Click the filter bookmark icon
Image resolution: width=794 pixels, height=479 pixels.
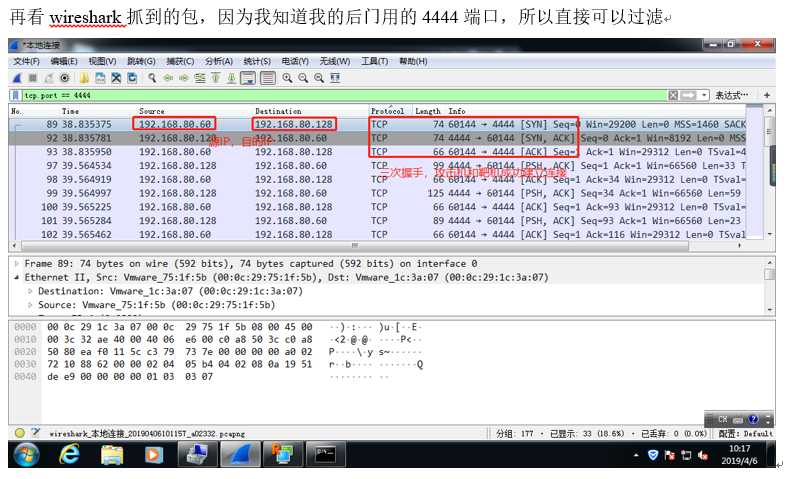pyautogui.click(x=16, y=95)
